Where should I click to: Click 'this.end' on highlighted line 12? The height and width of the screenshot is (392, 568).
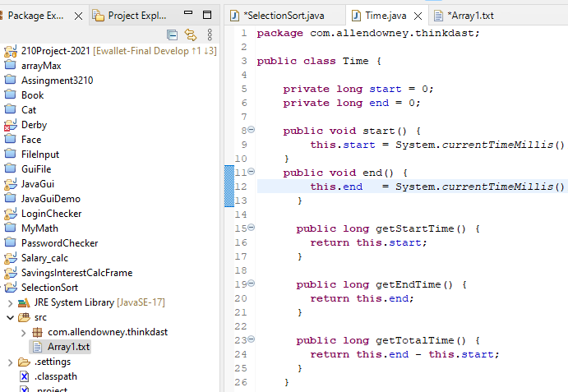(x=336, y=187)
